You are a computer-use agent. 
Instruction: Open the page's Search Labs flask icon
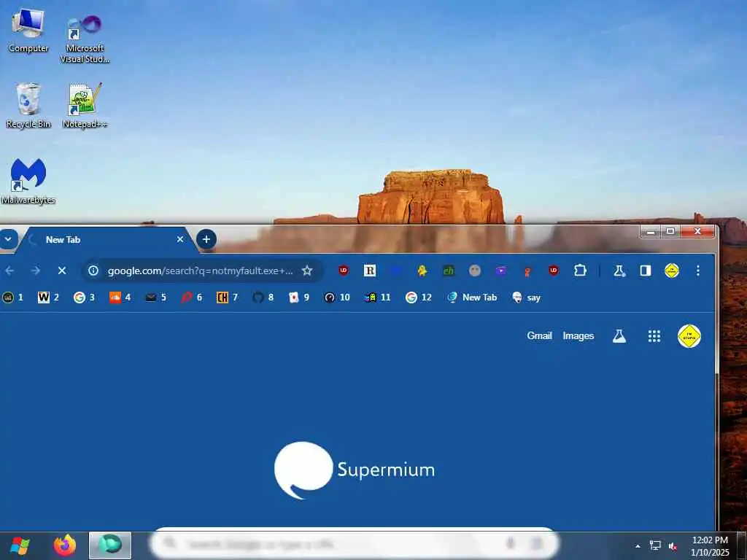pyautogui.click(x=619, y=336)
